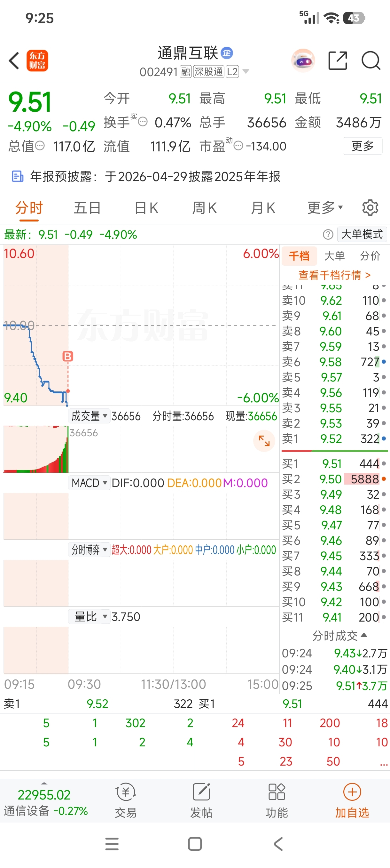The image size is (390, 868).
Task: Tap the ellipsis in buy queue list
Action: [x=384, y=762]
